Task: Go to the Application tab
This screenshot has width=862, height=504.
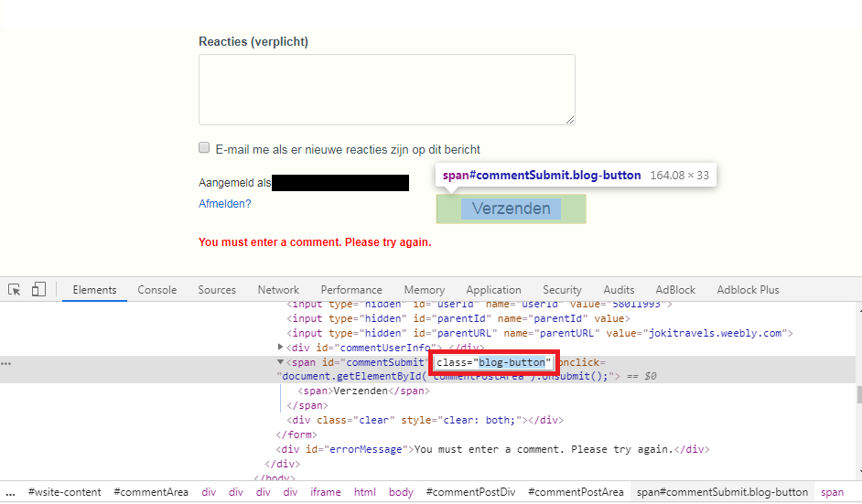Action: [493, 290]
